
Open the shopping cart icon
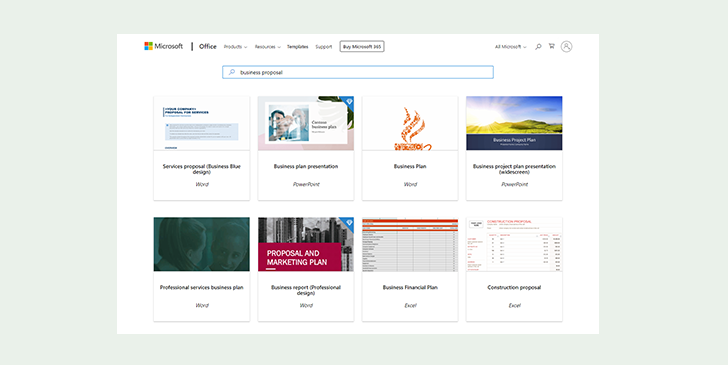pyautogui.click(x=552, y=46)
